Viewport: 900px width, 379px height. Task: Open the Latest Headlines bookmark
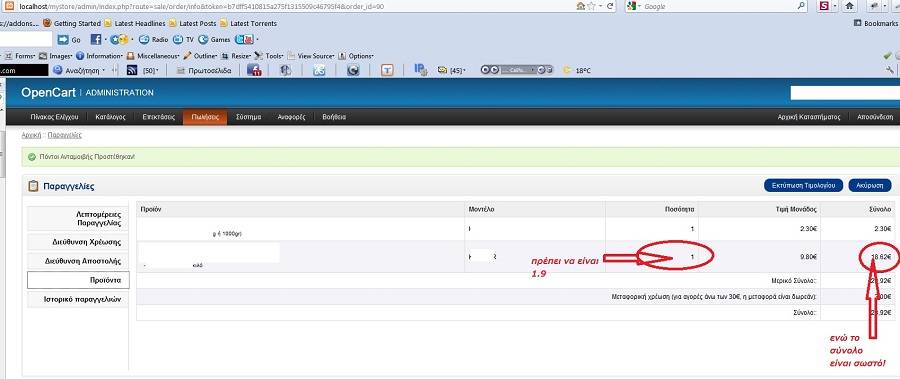pos(135,24)
